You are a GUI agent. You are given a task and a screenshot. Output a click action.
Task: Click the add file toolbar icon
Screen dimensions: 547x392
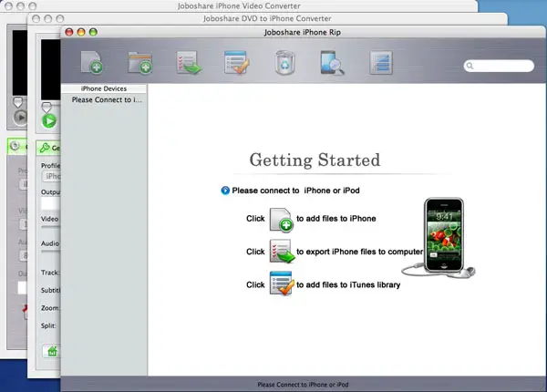[91, 62]
